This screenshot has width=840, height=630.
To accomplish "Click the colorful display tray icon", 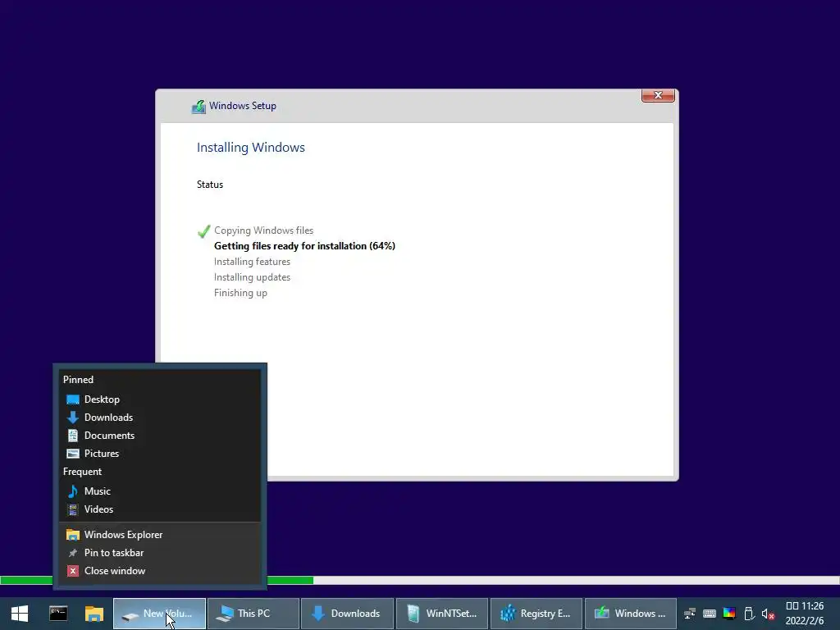I will click(x=729, y=614).
